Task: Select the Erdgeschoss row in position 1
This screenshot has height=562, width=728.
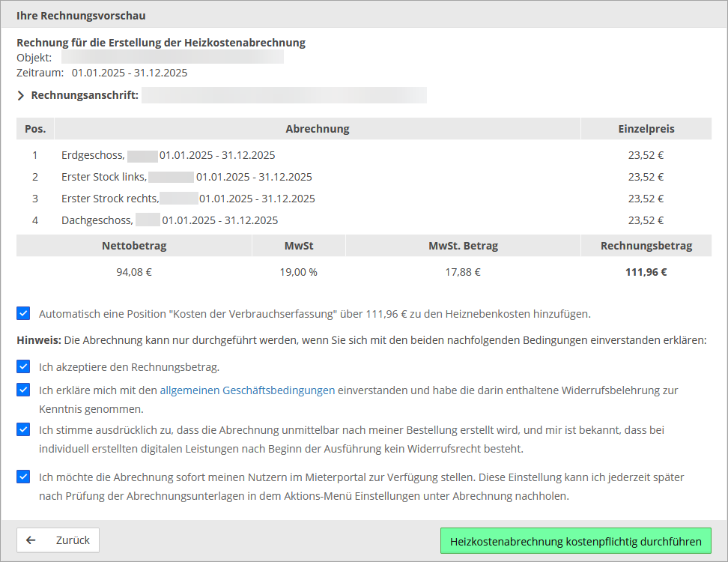Action: [x=168, y=156]
